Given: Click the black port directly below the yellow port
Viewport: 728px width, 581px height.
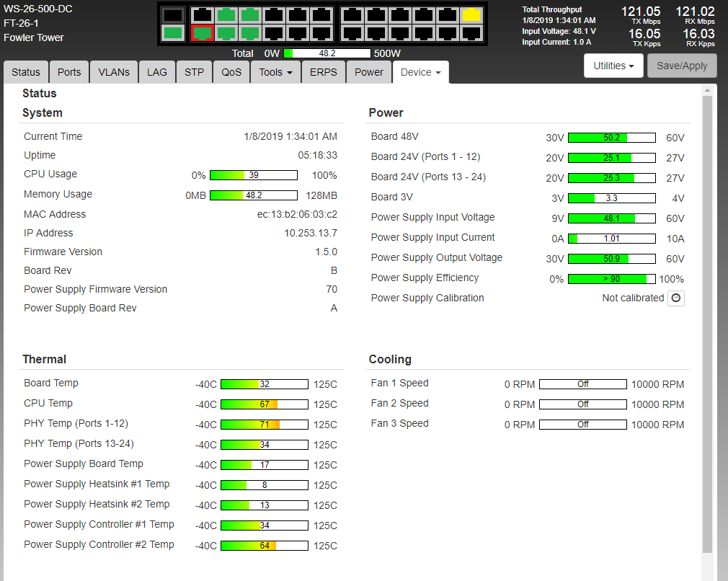Looking at the screenshot, I should point(471,33).
